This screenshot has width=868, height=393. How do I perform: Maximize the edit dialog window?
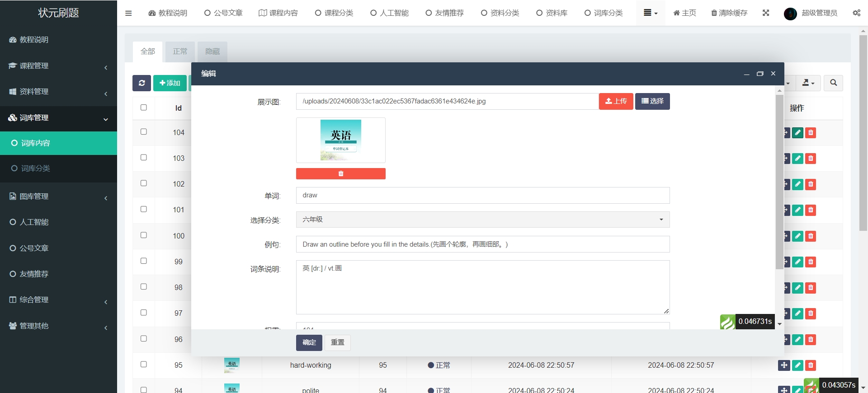[760, 74]
